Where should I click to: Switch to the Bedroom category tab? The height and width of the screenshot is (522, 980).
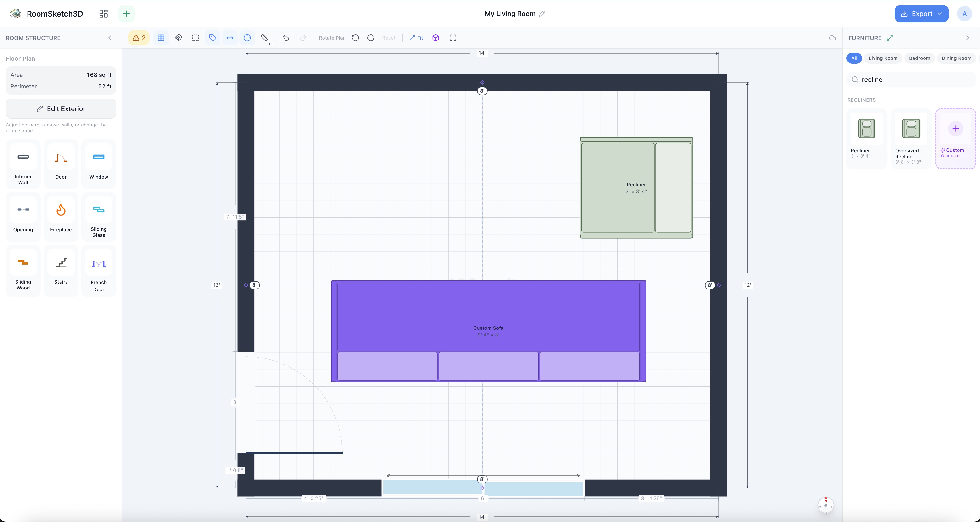coord(919,58)
